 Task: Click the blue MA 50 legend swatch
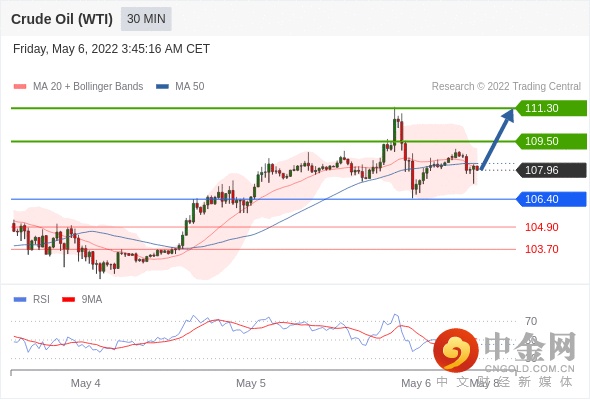(162, 87)
